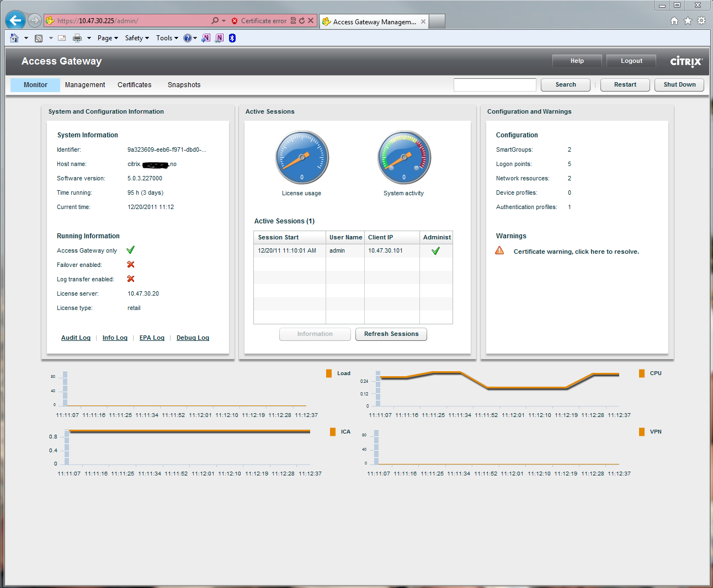713x588 pixels.
Task: Click the browser Back arrow button
Action: (15, 20)
